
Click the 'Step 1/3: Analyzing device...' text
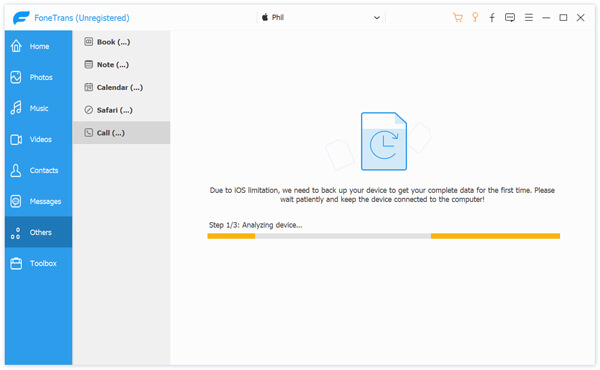pos(255,225)
